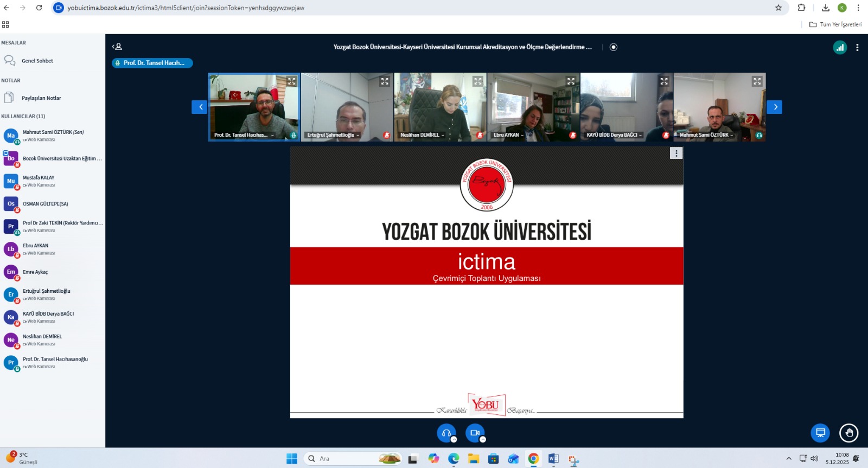Open Paylaşılan Notlar shared notes

point(41,98)
